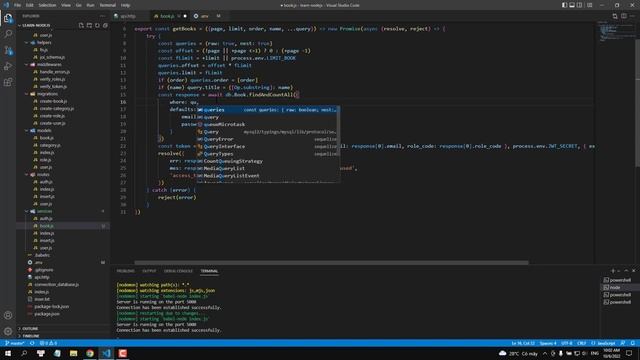Open notifications bell in status bar
The width and height of the screenshot is (640, 360).
tap(633, 343)
